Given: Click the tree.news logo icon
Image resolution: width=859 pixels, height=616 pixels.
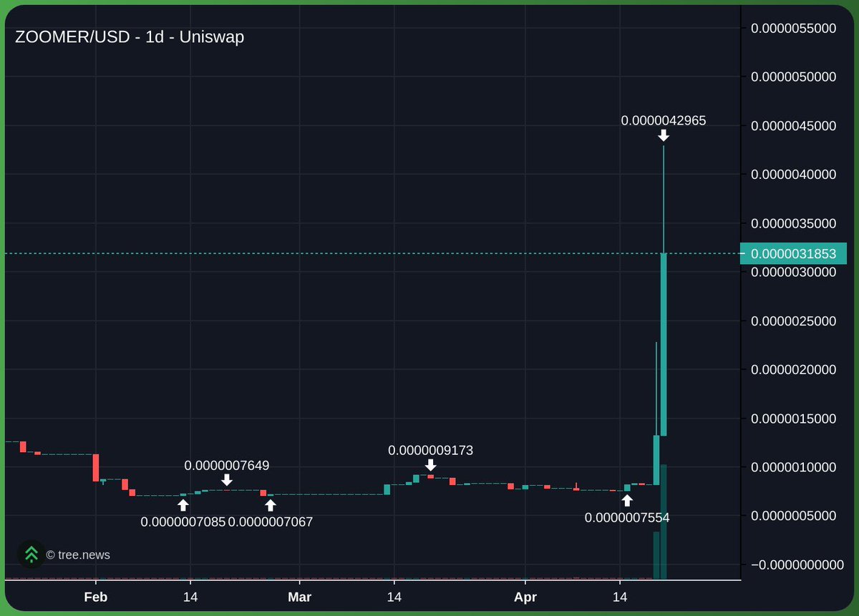Looking at the screenshot, I should 31,554.
